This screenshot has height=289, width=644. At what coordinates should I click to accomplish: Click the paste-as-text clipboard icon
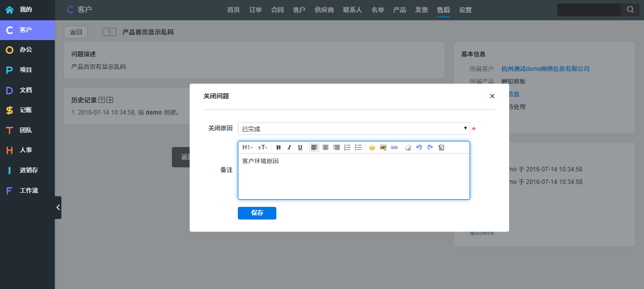(441, 148)
